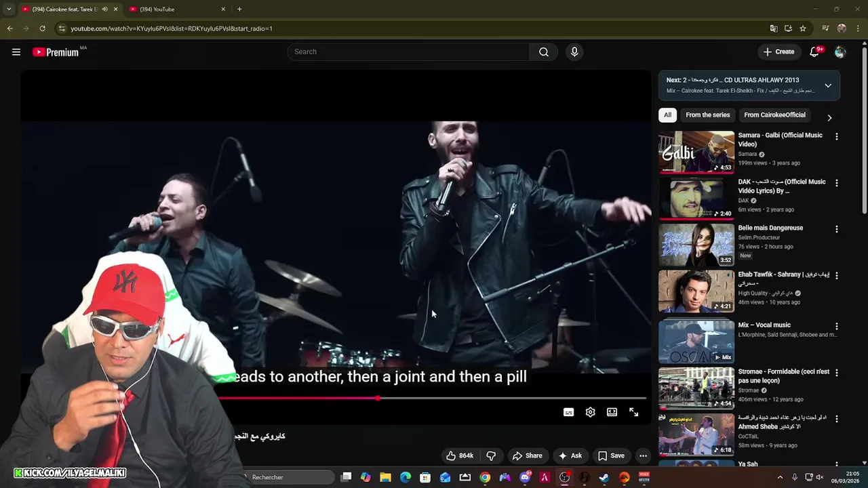Screen dimensions: 868x488
Task: Click the YouTube search input field
Action: click(408, 52)
